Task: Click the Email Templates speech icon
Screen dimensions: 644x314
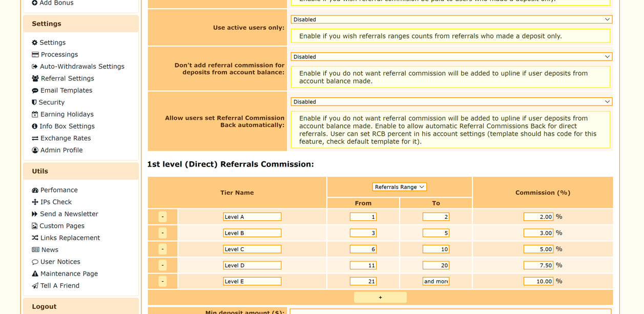Action: 35,91
